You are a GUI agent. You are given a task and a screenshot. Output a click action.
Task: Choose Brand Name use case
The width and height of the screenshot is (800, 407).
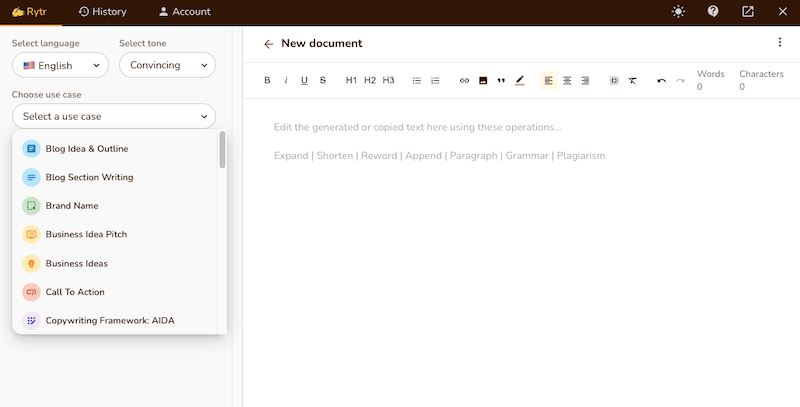click(x=115, y=206)
